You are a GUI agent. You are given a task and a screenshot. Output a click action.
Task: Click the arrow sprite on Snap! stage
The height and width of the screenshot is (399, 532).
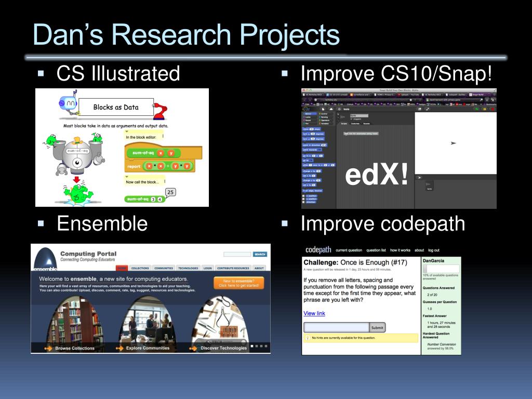point(453,143)
